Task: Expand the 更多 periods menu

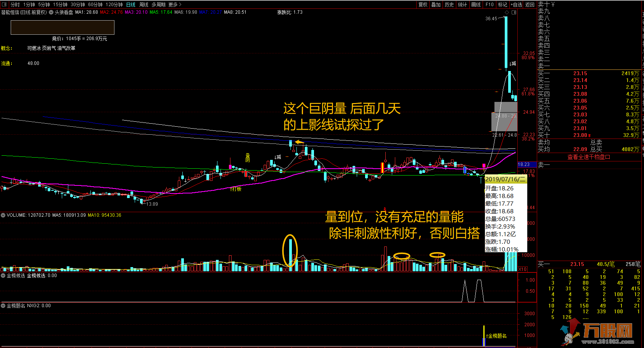Action: [175, 5]
